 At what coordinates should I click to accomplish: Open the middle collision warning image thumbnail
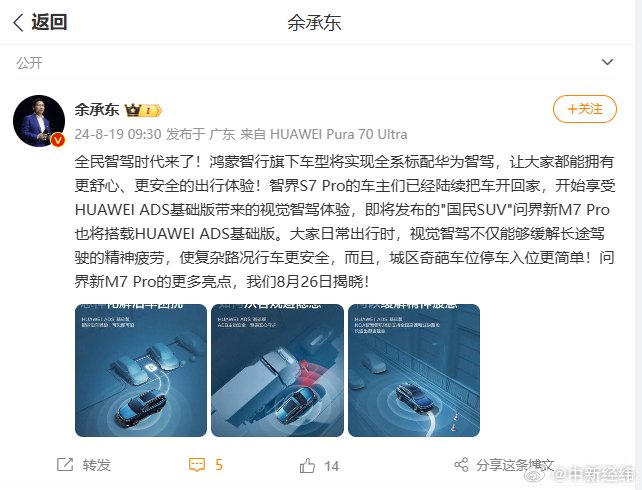click(277, 370)
